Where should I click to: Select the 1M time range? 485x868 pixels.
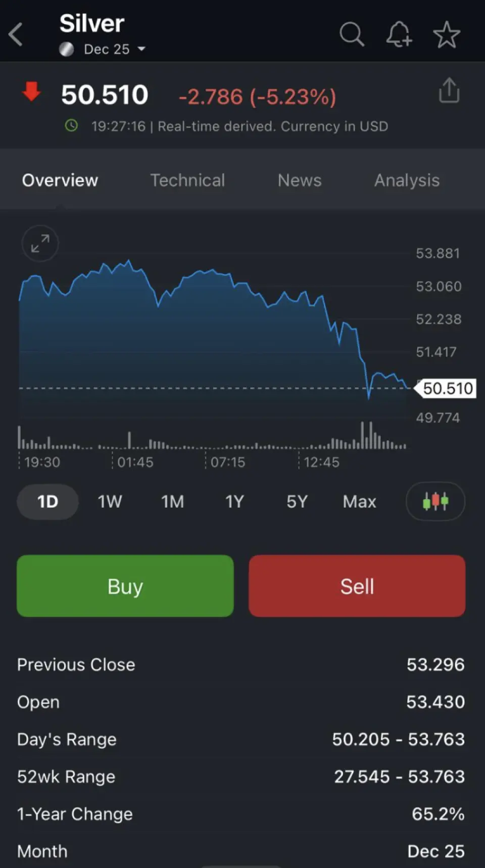point(172,501)
